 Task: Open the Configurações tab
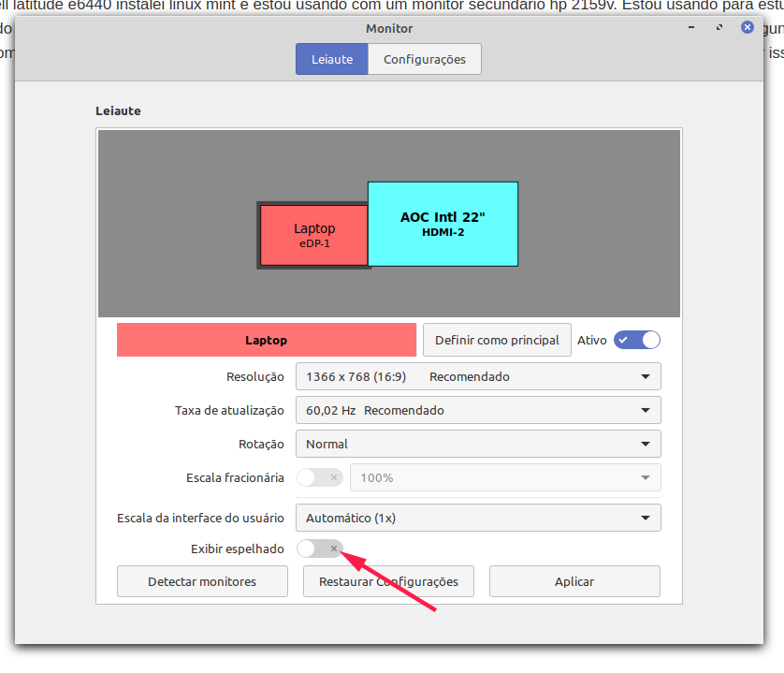425,59
